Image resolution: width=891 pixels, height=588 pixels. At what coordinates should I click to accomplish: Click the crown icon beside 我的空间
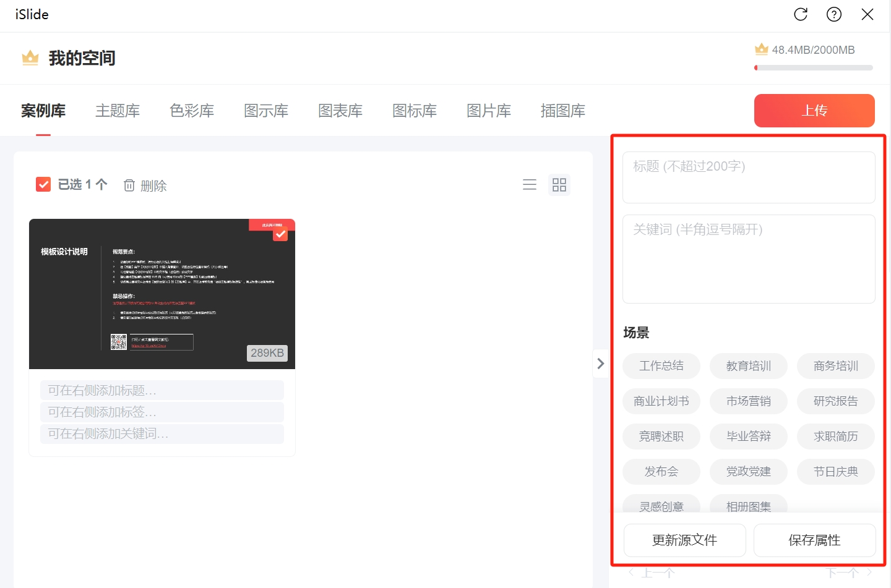tap(30, 58)
